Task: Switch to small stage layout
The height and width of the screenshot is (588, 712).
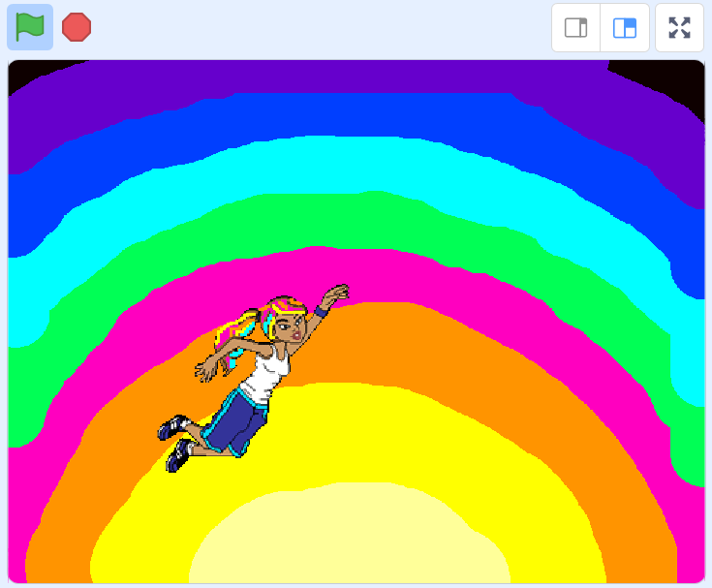Action: [575, 28]
